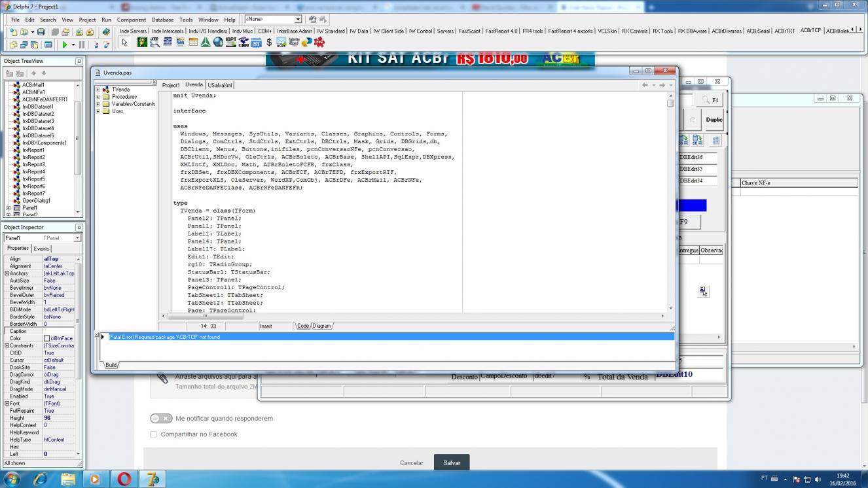Image resolution: width=868 pixels, height=488 pixels.
Task: Select ACBrNFe1 in Object TreeView
Action: click(x=33, y=92)
